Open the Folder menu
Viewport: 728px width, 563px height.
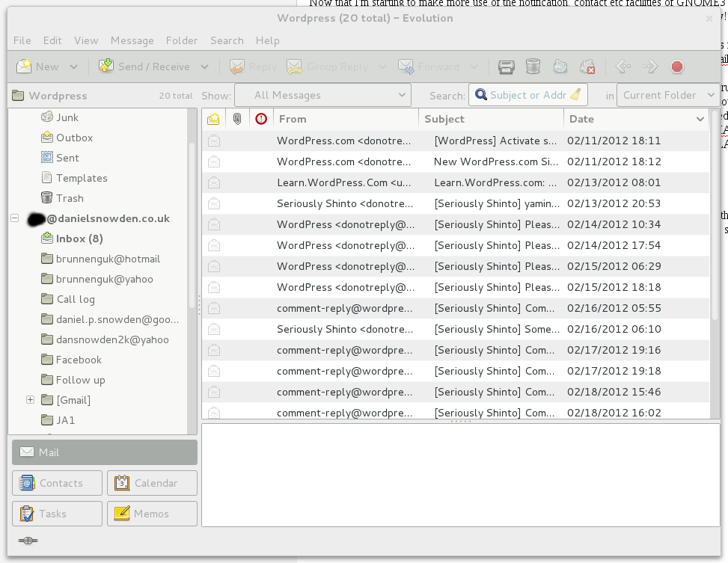click(181, 40)
